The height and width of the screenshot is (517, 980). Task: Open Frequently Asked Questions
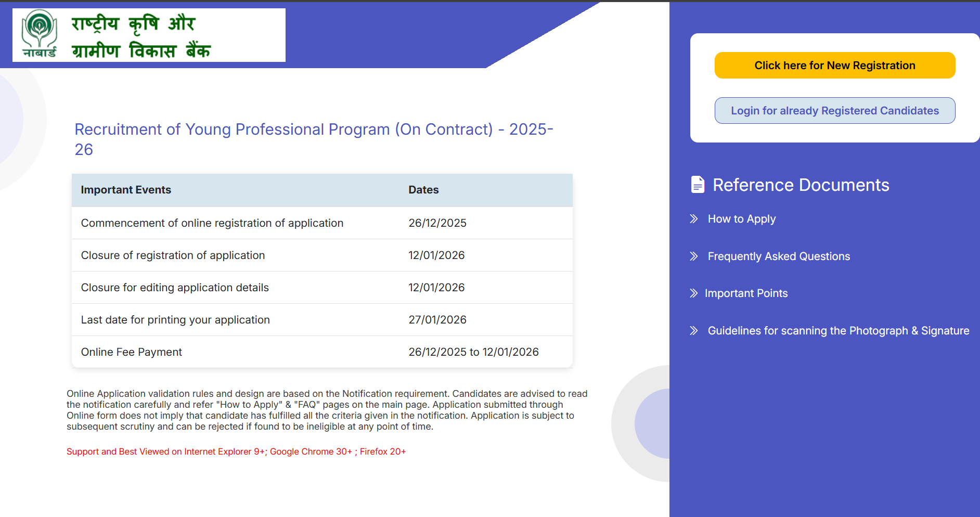778,256
